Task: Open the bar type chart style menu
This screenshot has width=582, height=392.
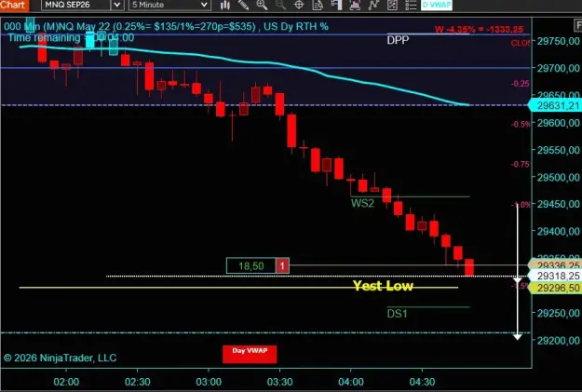Action: [225, 5]
